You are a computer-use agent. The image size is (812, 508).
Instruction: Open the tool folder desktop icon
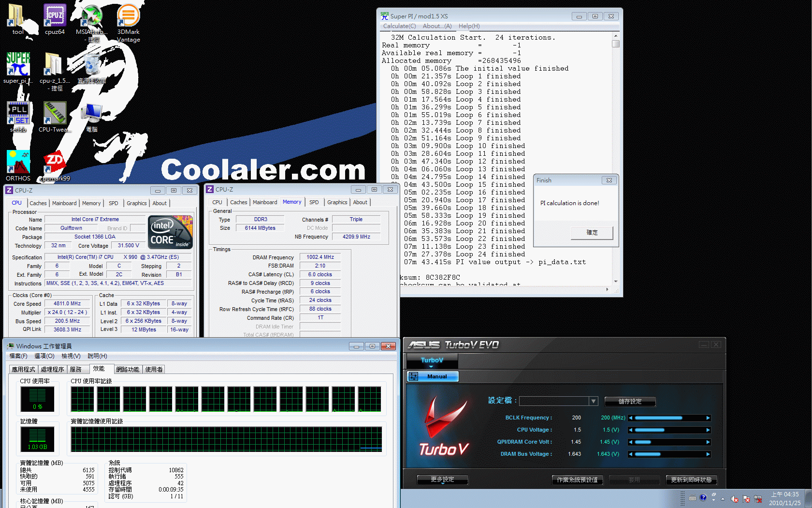coord(17,19)
